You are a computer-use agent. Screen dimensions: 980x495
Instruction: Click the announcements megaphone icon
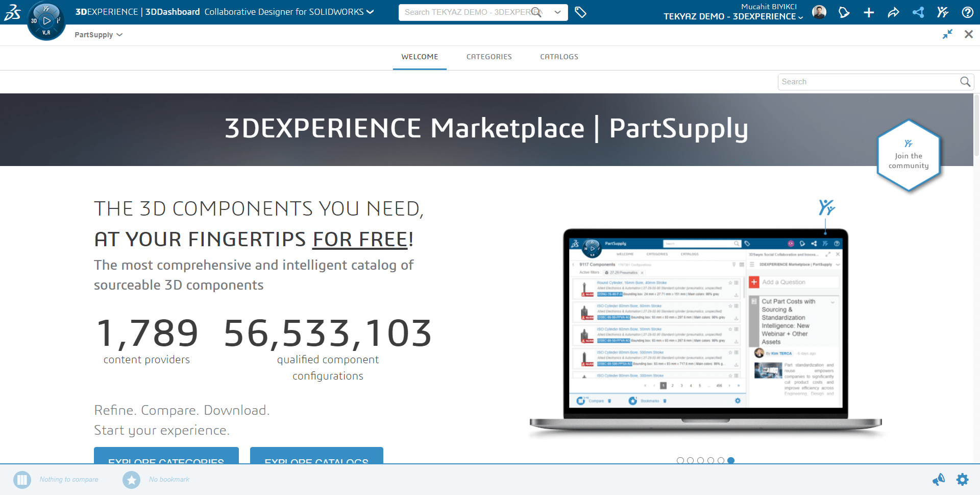(x=939, y=480)
